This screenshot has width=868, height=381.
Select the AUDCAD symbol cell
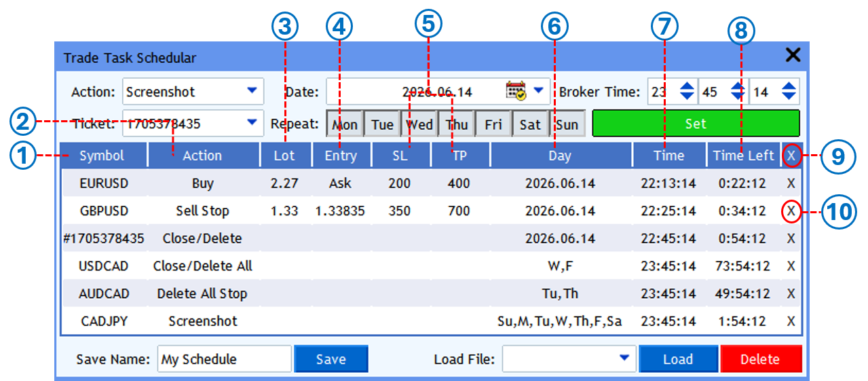[104, 294]
